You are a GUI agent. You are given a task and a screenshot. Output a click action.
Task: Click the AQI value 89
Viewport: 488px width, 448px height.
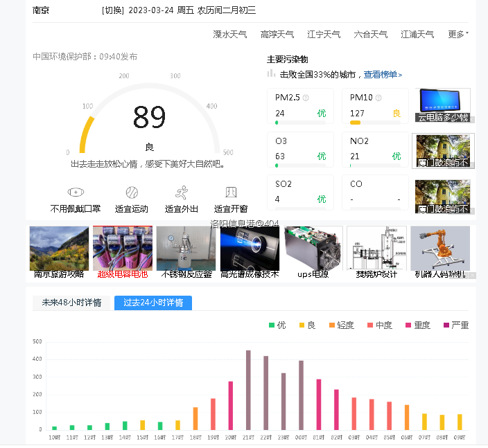coord(149,117)
